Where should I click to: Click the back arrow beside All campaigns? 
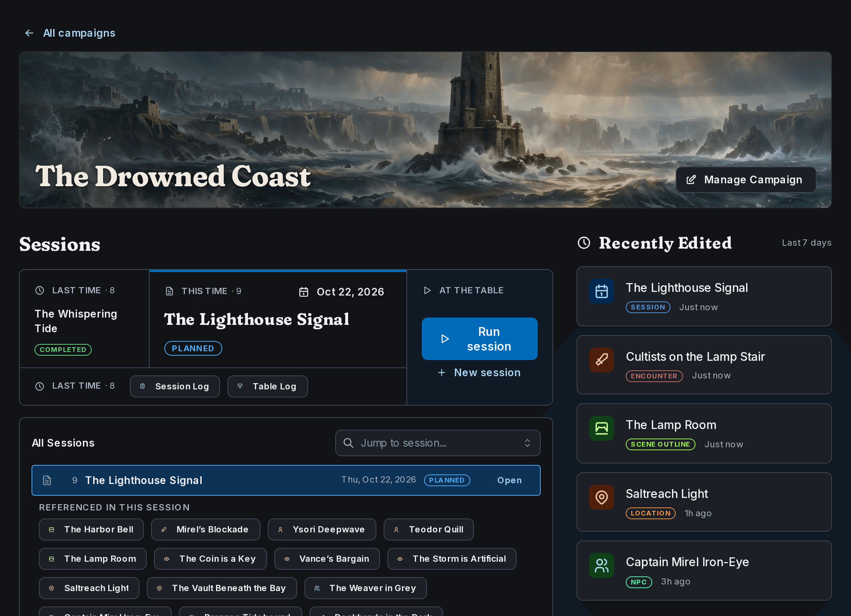click(x=29, y=33)
